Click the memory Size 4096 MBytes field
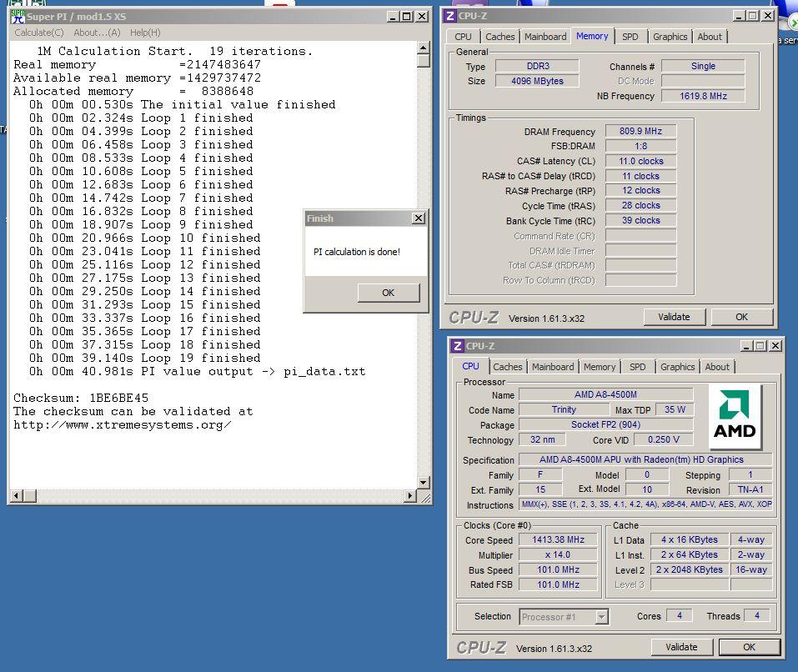The image size is (798, 672). [538, 81]
